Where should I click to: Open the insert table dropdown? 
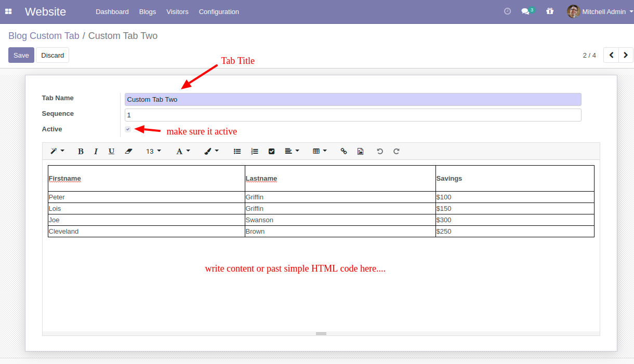(320, 151)
